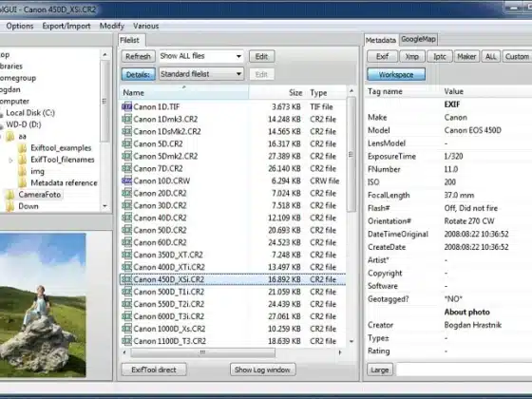Click the Canon 550D_T2i.CR2 file icon

[x=126, y=304]
